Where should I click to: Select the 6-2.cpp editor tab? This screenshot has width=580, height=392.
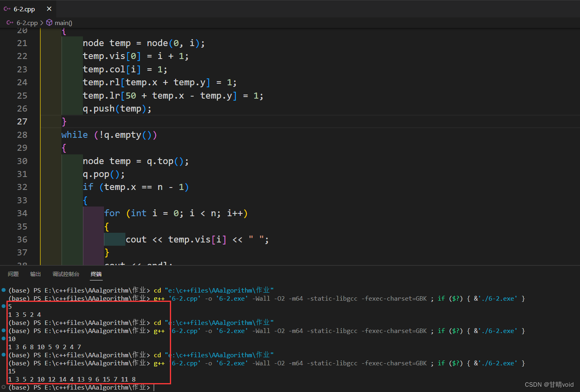tap(28, 9)
